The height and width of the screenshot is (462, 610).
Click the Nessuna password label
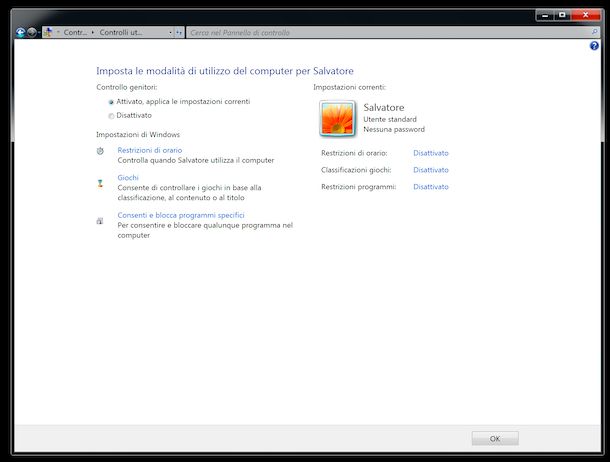point(394,130)
